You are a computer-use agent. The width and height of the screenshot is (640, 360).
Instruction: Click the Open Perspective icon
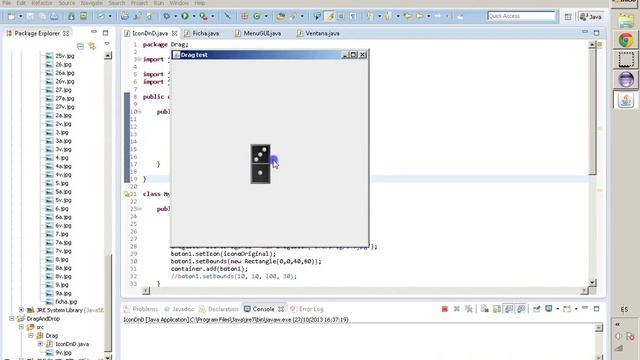pos(568,17)
